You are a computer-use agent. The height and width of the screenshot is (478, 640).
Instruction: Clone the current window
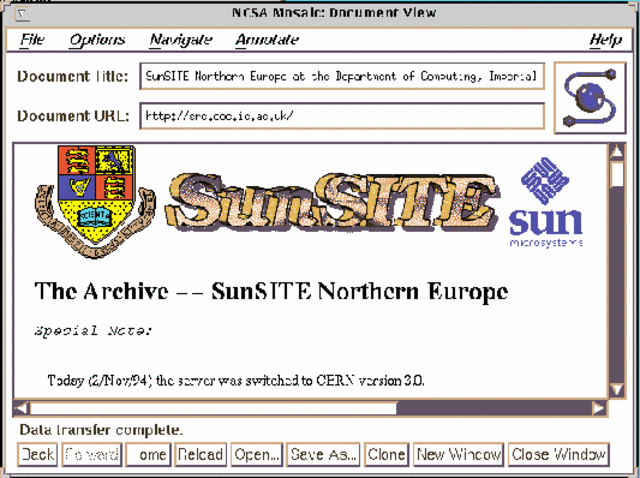click(387, 454)
